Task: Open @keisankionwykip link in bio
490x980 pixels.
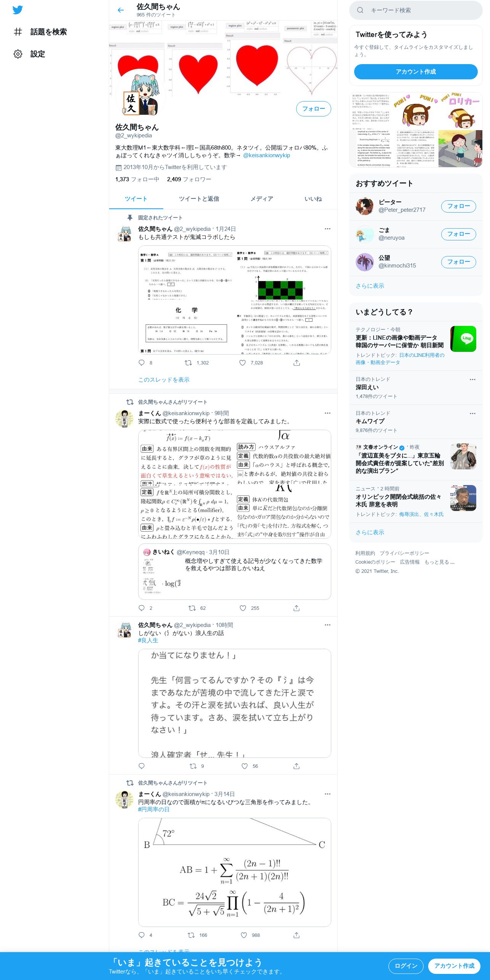Action: 266,155
